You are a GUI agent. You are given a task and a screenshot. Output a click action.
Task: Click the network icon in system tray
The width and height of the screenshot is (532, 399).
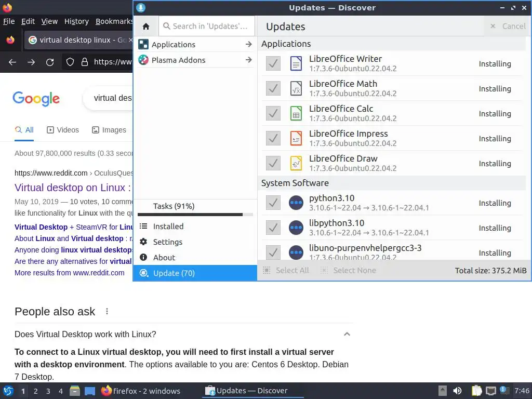pyautogui.click(x=490, y=391)
